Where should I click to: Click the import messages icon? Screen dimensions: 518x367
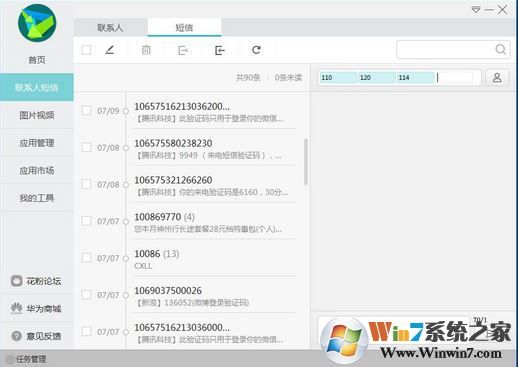219,50
